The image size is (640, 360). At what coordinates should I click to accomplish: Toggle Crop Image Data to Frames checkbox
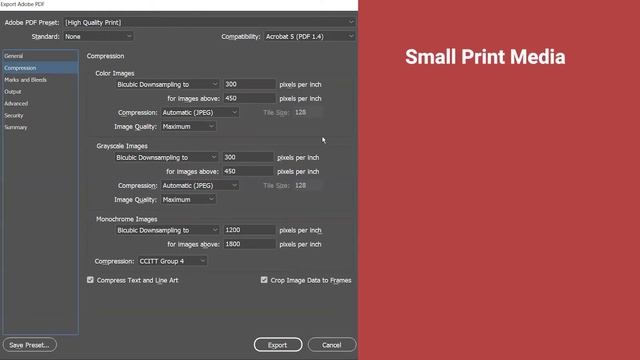tap(264, 280)
